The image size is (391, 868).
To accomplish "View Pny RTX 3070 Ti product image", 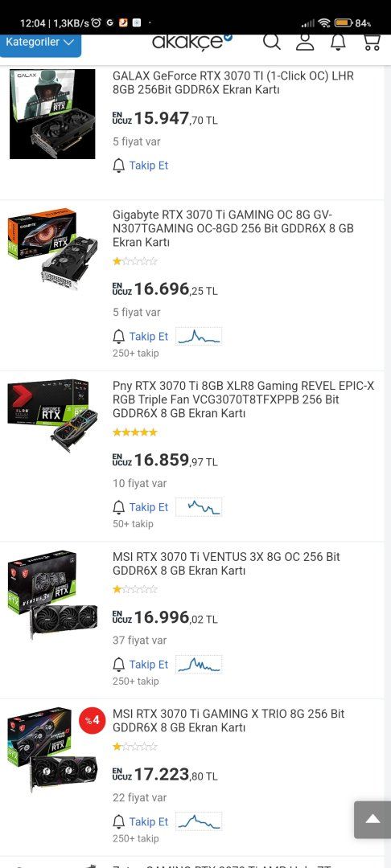I will tap(53, 416).
